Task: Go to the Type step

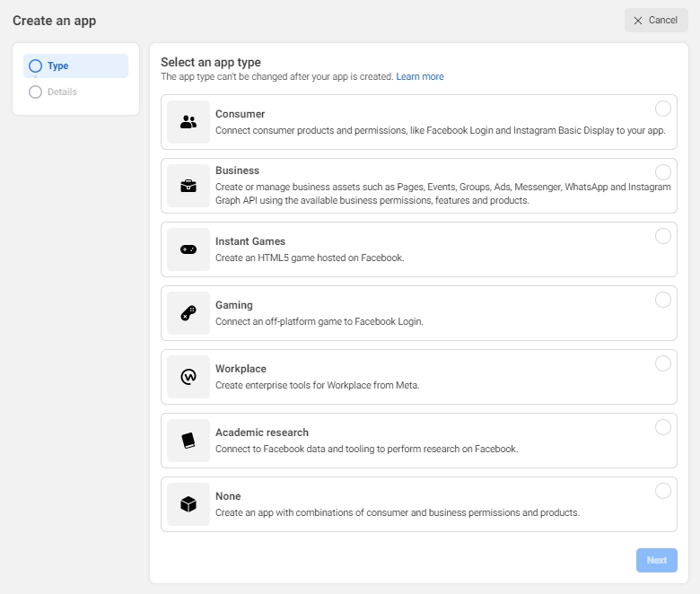Action: point(57,66)
